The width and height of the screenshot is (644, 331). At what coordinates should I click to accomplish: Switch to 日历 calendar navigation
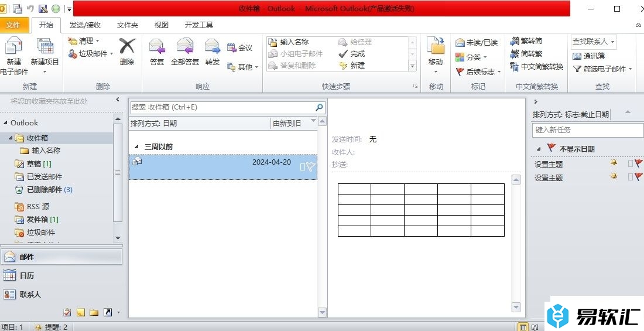tap(61, 275)
